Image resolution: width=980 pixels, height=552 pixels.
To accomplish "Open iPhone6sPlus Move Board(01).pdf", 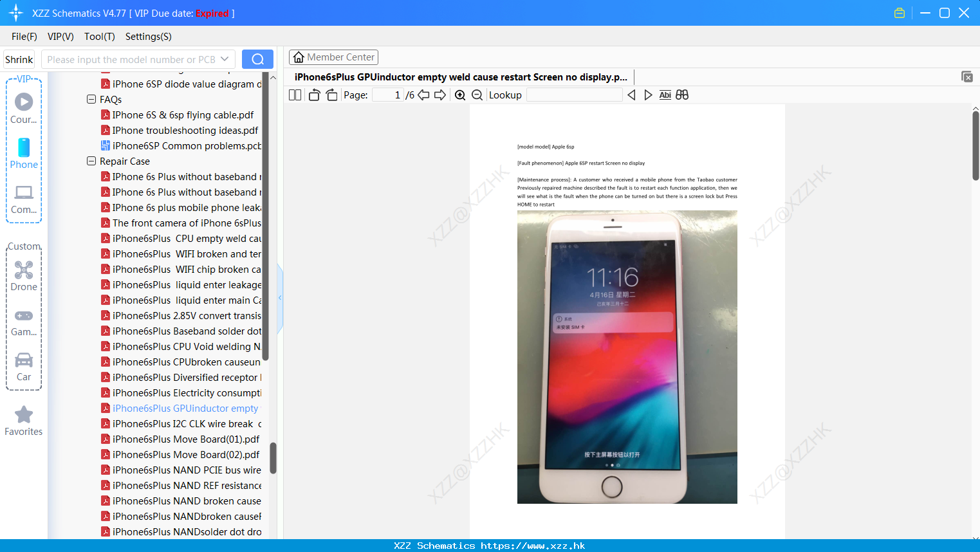I will tap(180, 439).
